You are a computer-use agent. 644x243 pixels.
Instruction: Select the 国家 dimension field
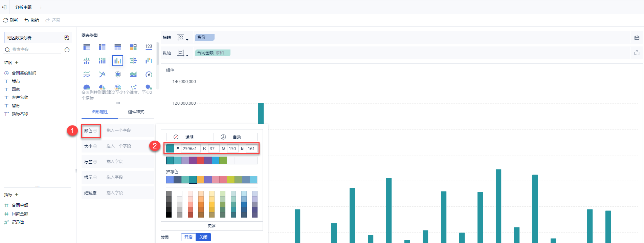click(x=16, y=89)
